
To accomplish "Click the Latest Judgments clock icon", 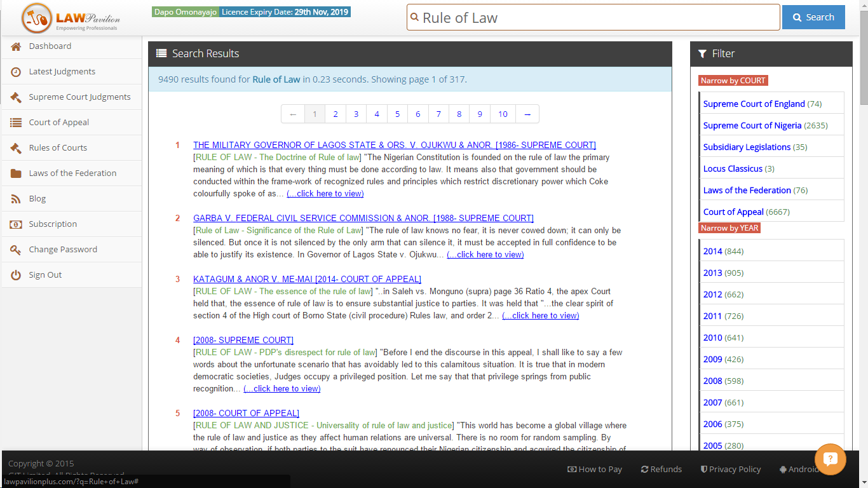I will [16, 72].
